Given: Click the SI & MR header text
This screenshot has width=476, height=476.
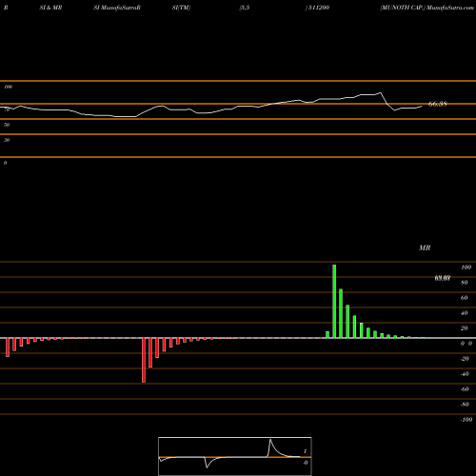Looking at the screenshot, I should coord(50,8).
